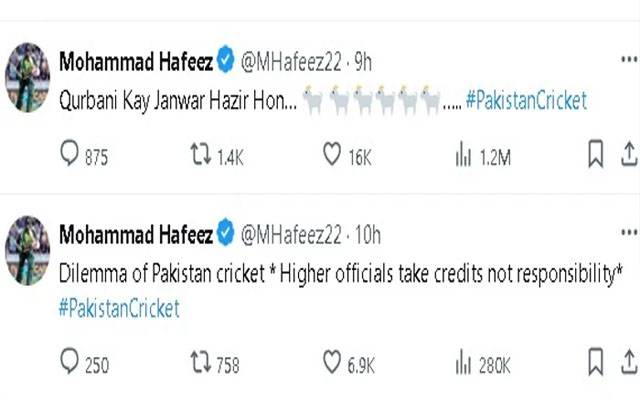Image resolution: width=640 pixels, height=400 pixels.
Task: Open Mohammad Hafeez profile from top tweet
Action: [x=136, y=62]
